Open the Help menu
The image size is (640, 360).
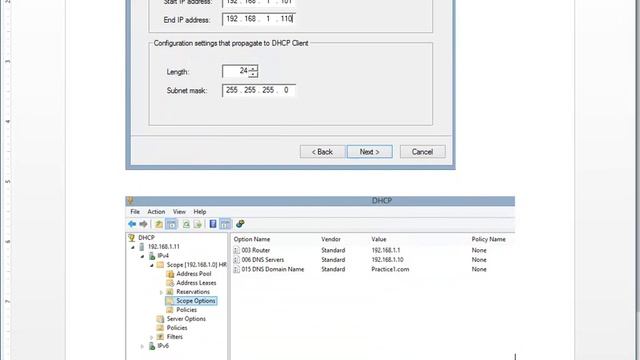pos(200,212)
